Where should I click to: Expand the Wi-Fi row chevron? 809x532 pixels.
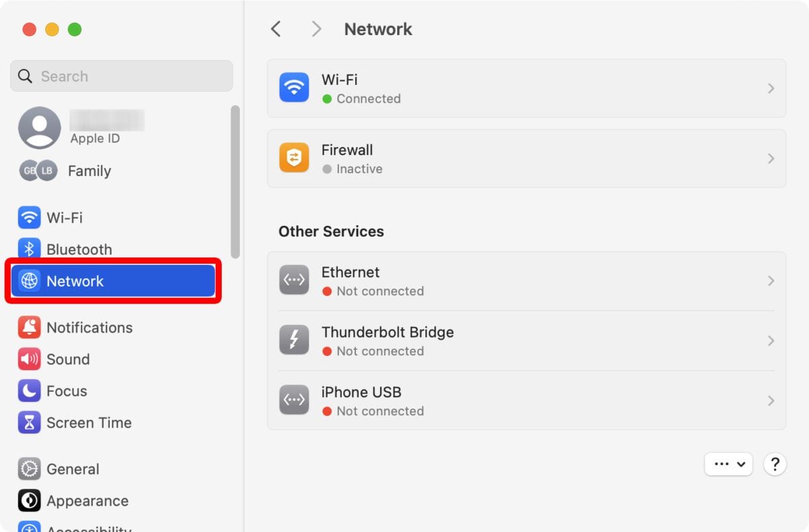771,88
